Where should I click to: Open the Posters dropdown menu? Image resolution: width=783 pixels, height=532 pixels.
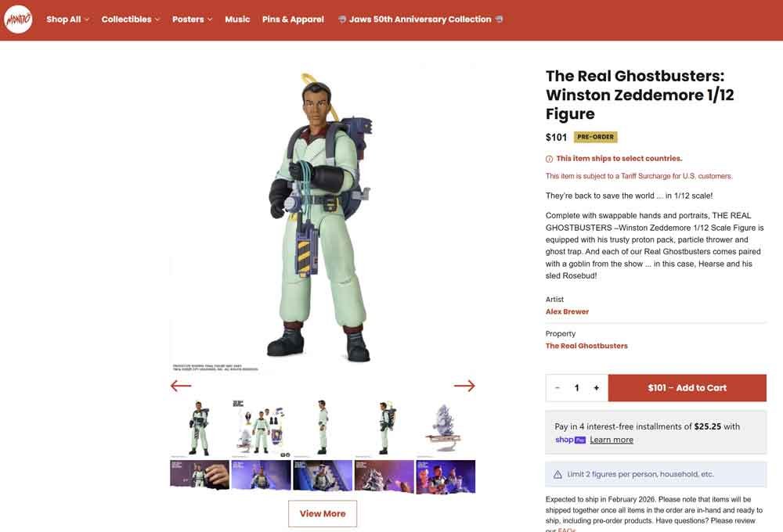click(x=193, y=20)
